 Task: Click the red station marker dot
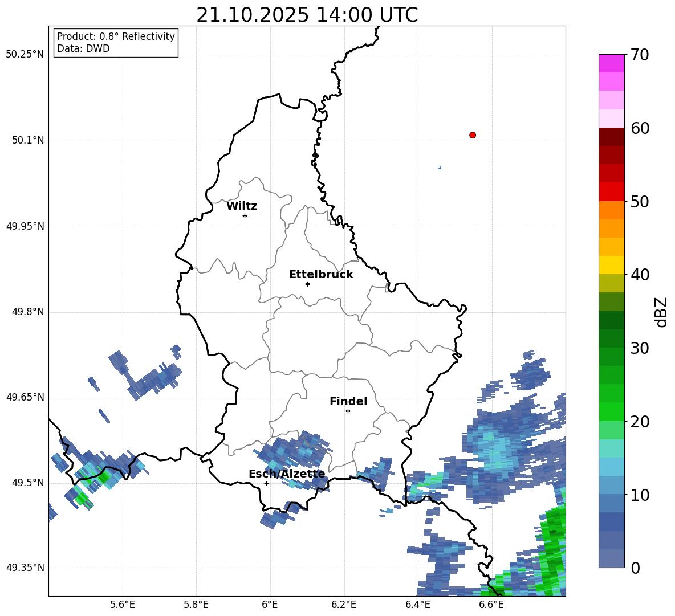(x=473, y=135)
